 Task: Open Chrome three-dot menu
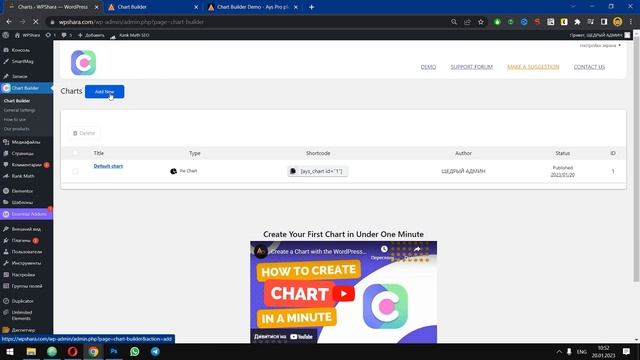(631, 22)
